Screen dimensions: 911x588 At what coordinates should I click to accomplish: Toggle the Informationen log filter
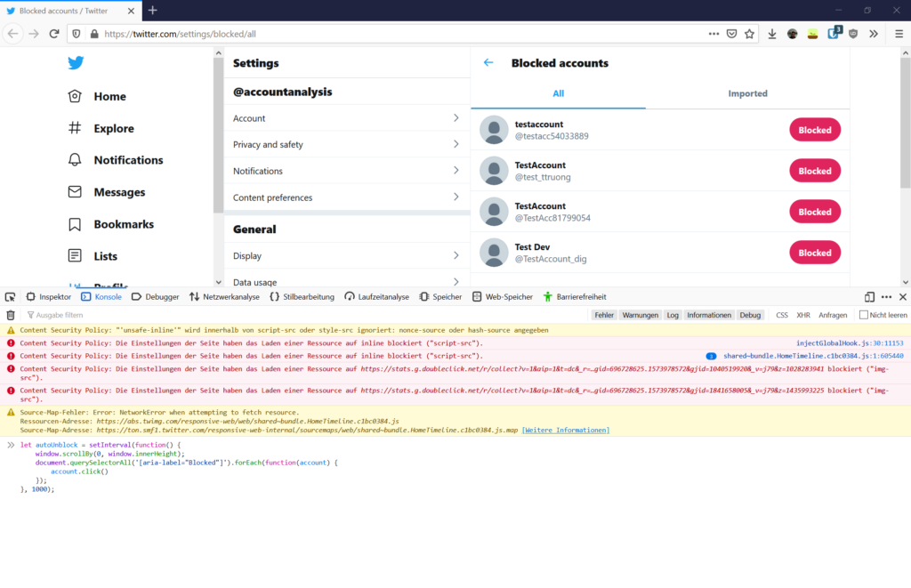[x=709, y=315]
